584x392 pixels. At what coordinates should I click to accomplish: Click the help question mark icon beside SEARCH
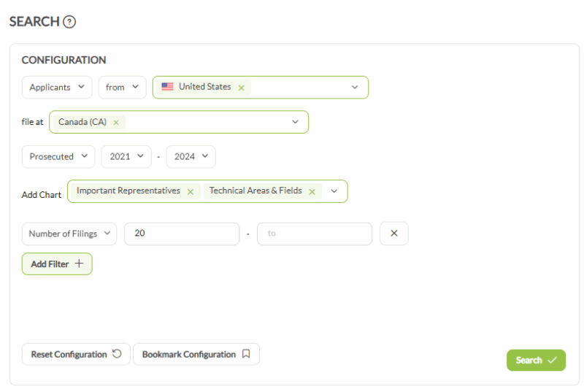pos(69,22)
